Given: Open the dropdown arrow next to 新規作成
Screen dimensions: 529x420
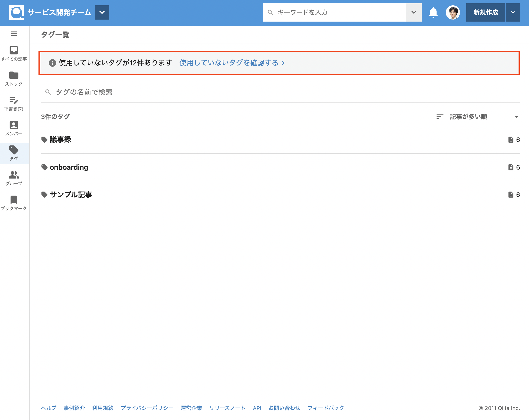Looking at the screenshot, I should [x=513, y=12].
